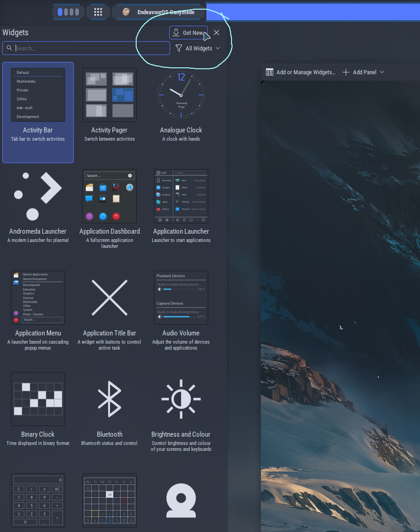The height and width of the screenshot is (532, 420).
Task: Click the Get New button
Action: point(188,33)
